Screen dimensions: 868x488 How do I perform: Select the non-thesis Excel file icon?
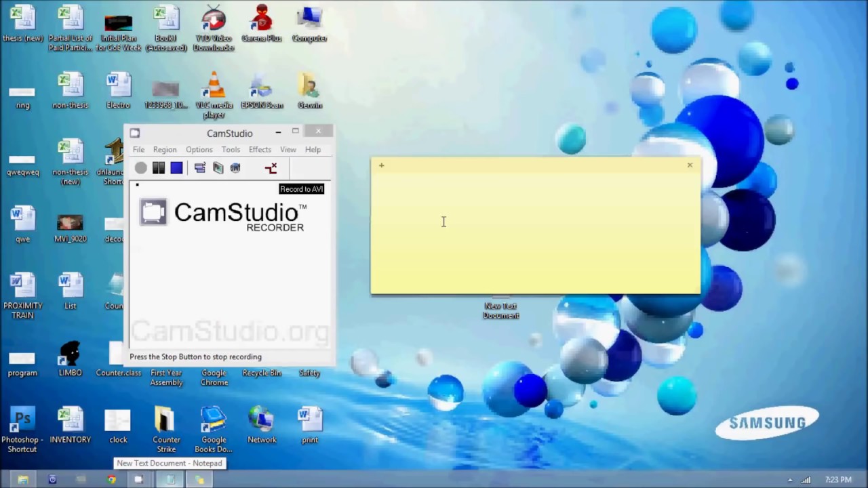point(70,91)
